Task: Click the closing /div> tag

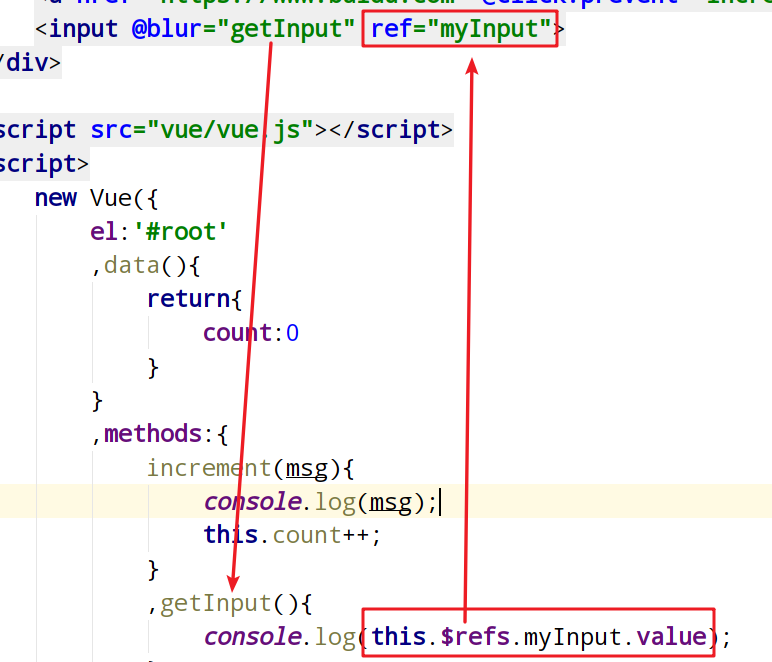Action: 31,63
